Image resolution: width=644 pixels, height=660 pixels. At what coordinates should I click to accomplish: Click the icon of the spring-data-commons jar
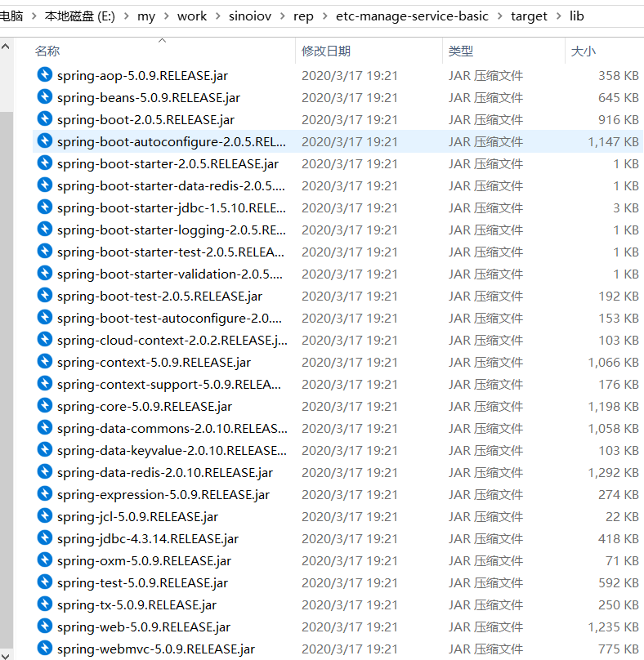(45, 428)
